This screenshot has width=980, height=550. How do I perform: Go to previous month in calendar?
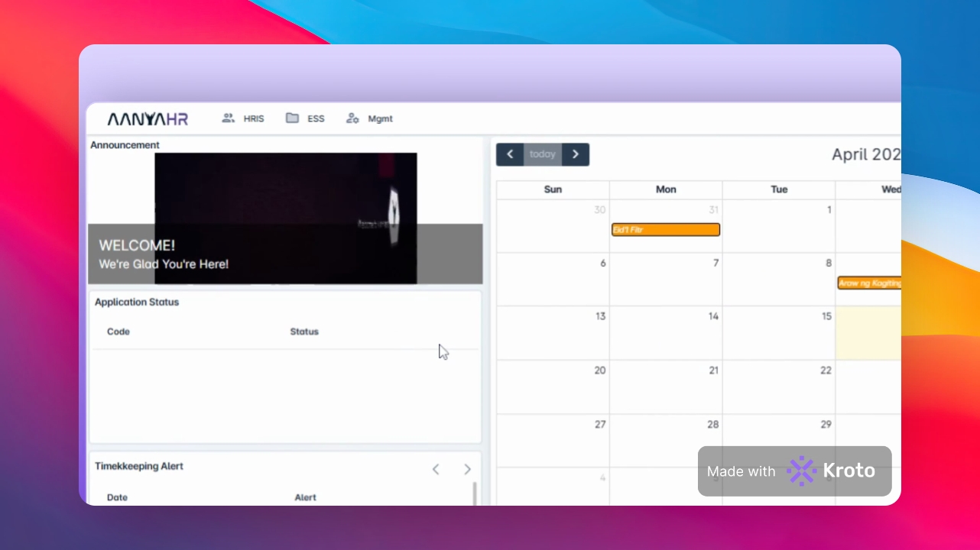click(x=510, y=154)
